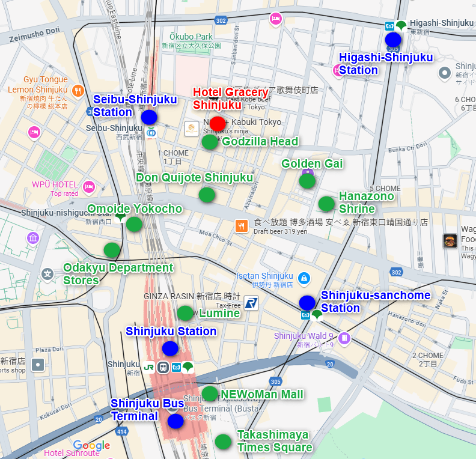The height and width of the screenshot is (459, 476).
Task: Click the train icon beside the JR logo
Action: point(163,368)
